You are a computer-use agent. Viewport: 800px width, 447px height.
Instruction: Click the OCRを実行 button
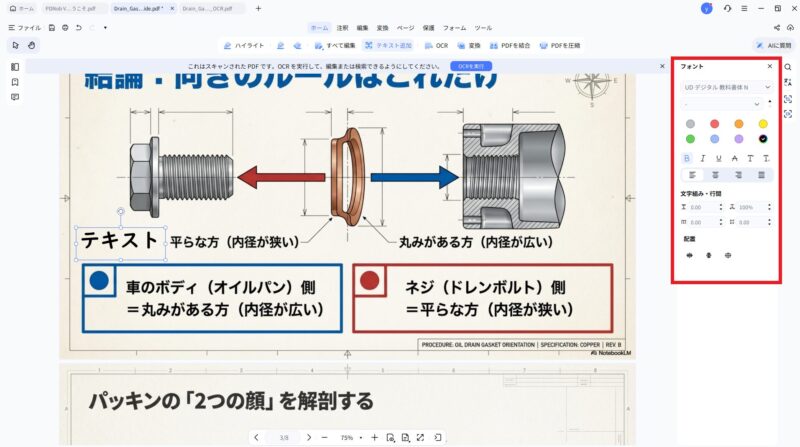473,66
